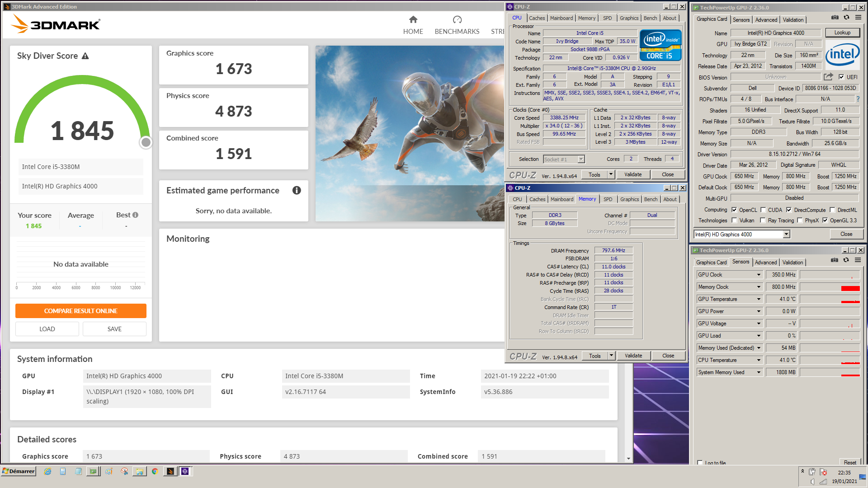Toggle the Ray Tracing checkbox
Screen dimensions: 868x488
763,220
